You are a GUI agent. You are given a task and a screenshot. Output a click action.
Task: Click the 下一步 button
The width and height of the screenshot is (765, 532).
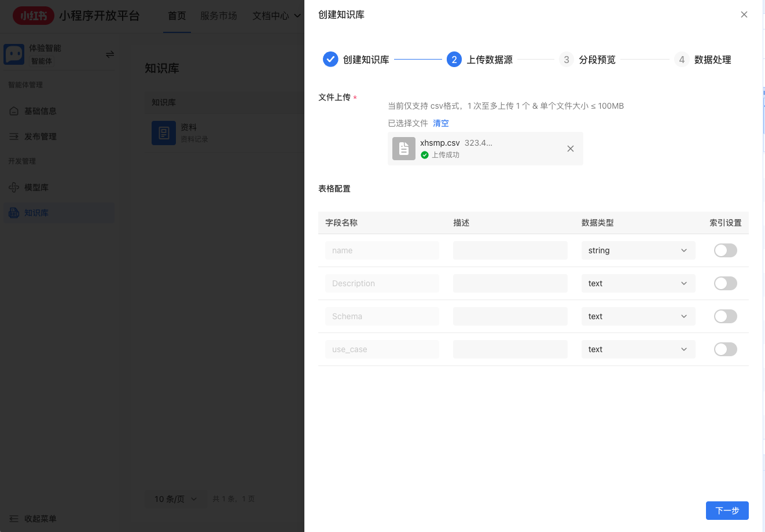[727, 511]
